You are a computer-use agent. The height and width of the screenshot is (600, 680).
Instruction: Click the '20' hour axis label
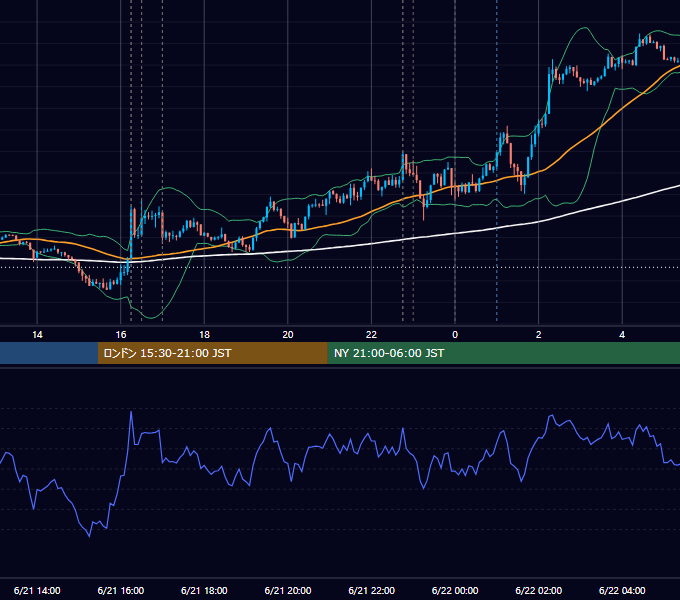(x=288, y=335)
